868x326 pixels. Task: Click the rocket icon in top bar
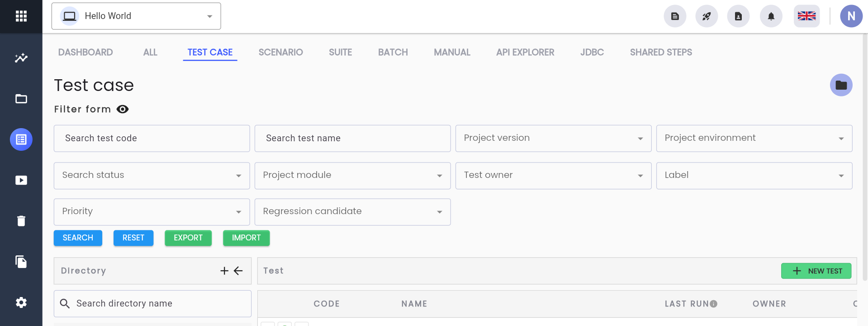point(707,16)
